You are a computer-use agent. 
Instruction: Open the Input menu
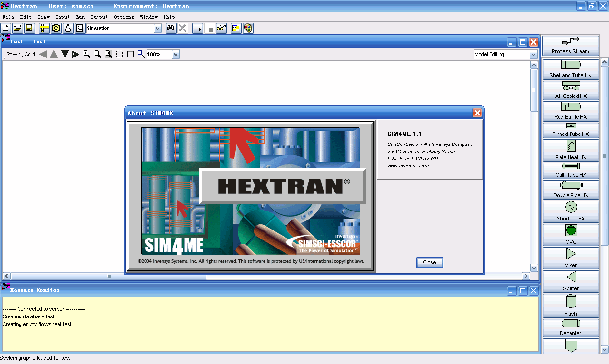[x=62, y=17]
